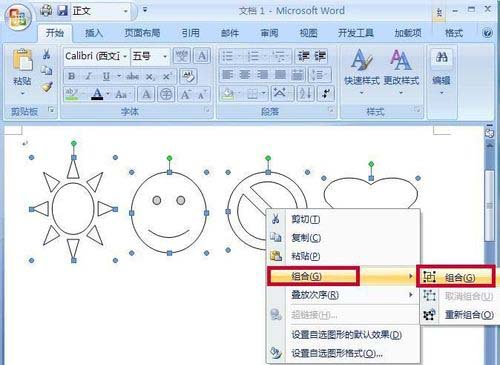Toggle italic formatting
This screenshot has height=365, width=500.
click(x=88, y=76)
